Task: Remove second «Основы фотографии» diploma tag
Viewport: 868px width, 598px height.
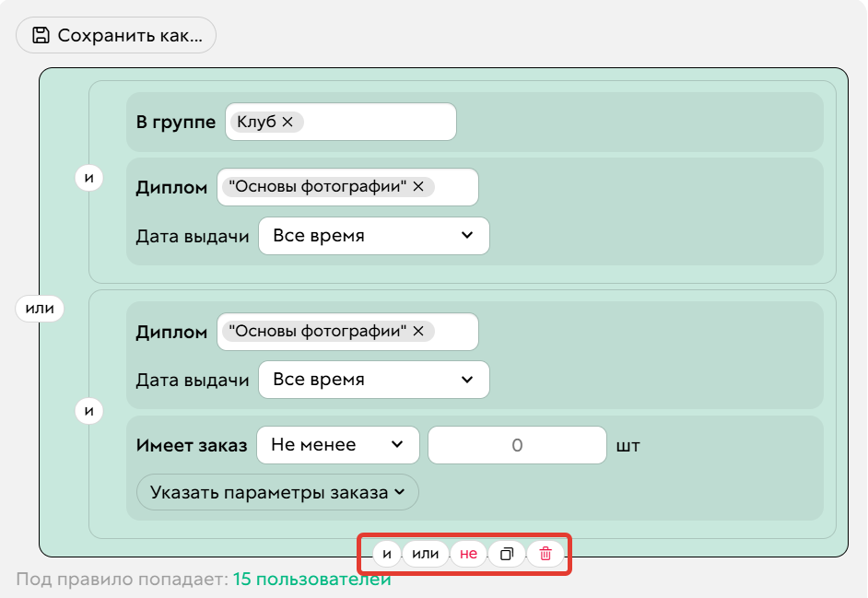Action: point(418,330)
